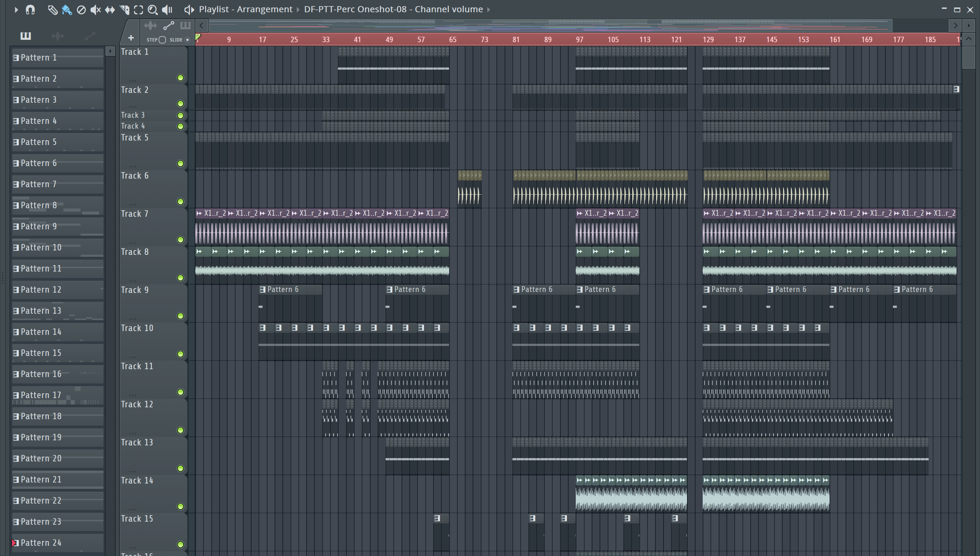
Task: Click the playlist overview minimap bar
Action: click(550, 26)
